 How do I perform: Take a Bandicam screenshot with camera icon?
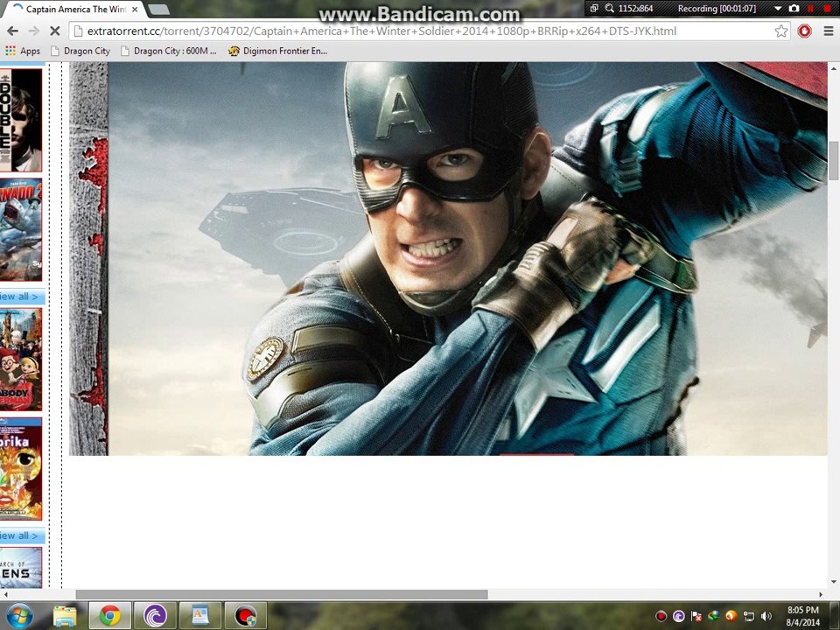click(x=794, y=8)
